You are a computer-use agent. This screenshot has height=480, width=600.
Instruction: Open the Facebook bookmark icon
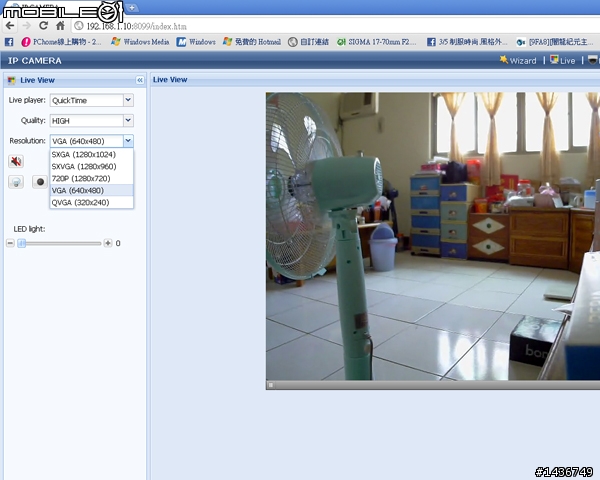pyautogui.click(x=9, y=42)
